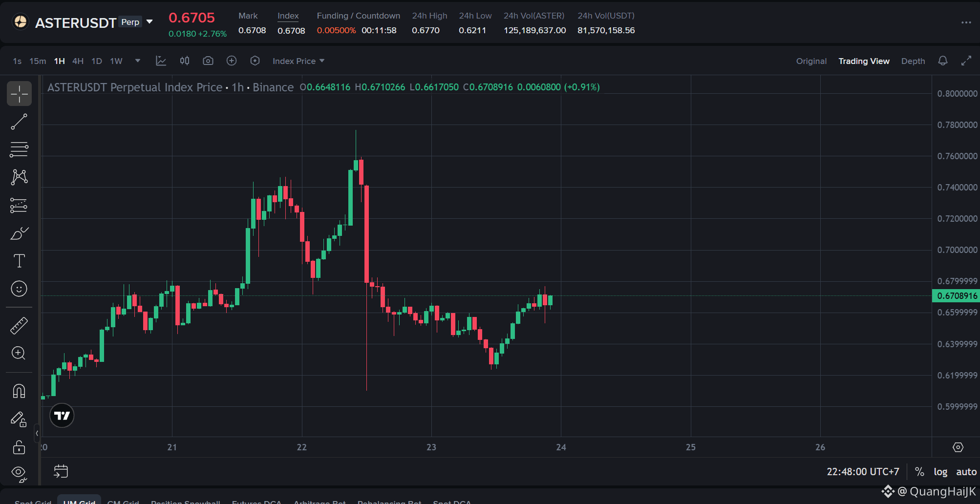980x504 pixels.
Task: Open the forecasting and measurement tools
Action: coord(19,205)
